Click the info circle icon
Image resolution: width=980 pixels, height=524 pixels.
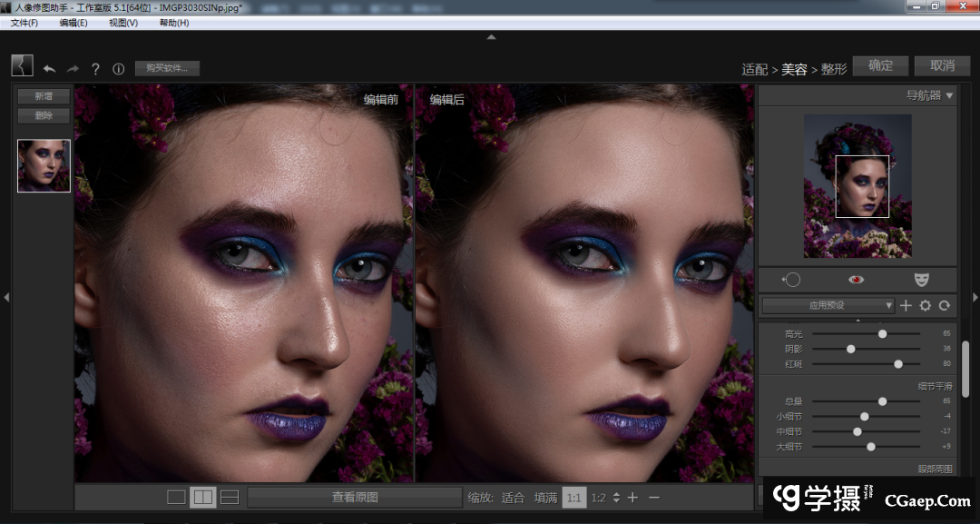118,69
